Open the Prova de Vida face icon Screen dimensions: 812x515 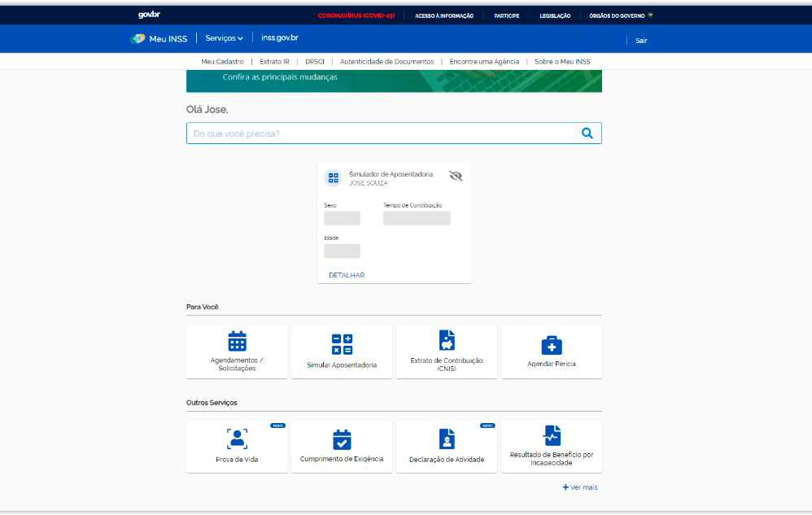(237, 439)
